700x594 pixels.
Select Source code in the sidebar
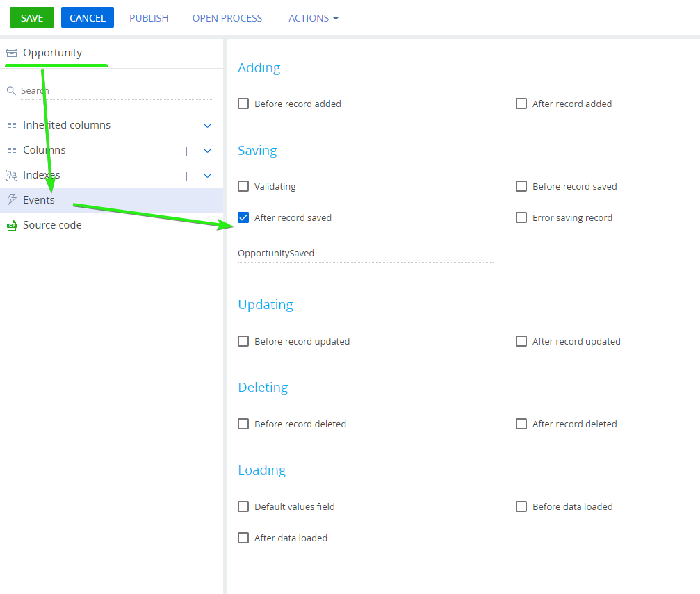click(52, 225)
